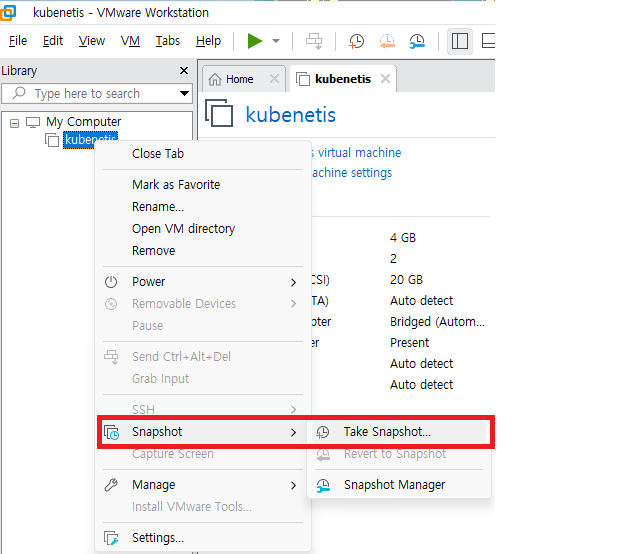Viewport: 629px width, 554px height.
Task: Choose Close Tab in the context menu
Action: [x=158, y=154]
